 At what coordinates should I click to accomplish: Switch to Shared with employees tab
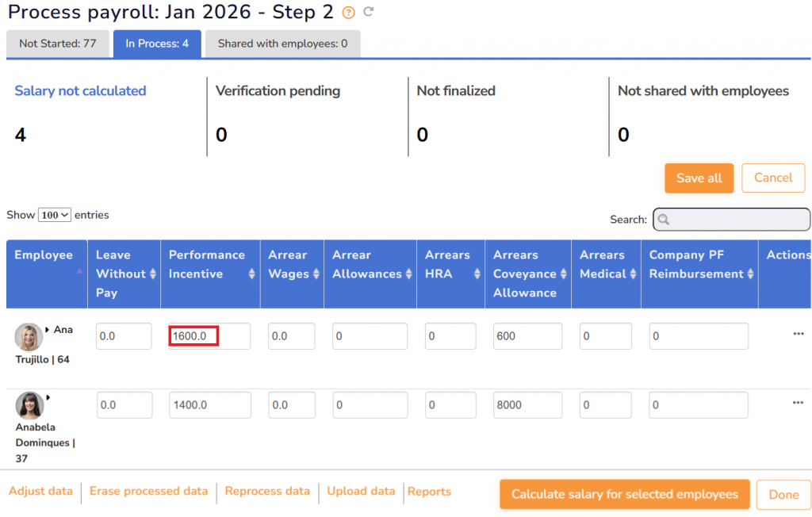pos(282,44)
